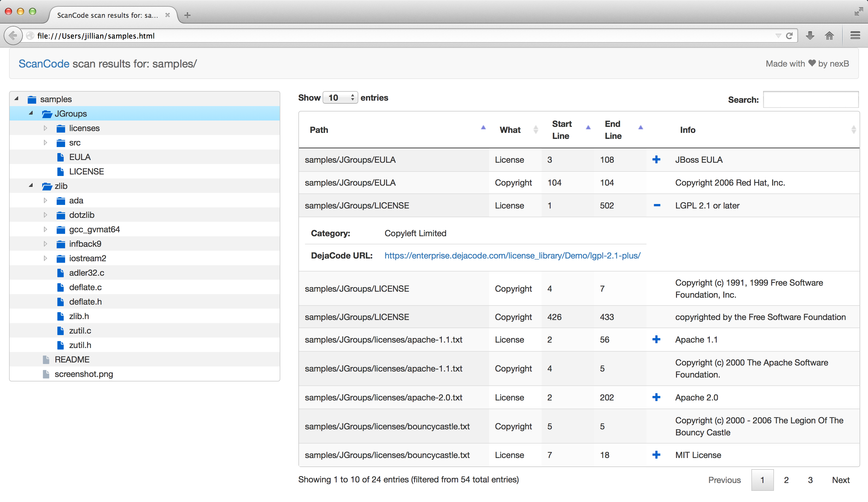The height and width of the screenshot is (502, 868).
Task: Collapse the JGroups folder in sidebar
Action: pos(33,113)
